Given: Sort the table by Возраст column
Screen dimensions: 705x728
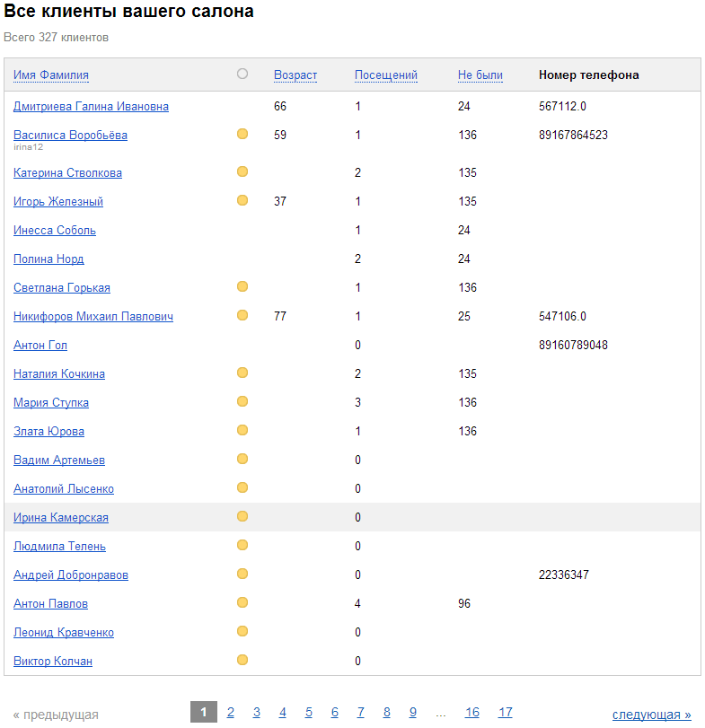Looking at the screenshot, I should click(295, 75).
